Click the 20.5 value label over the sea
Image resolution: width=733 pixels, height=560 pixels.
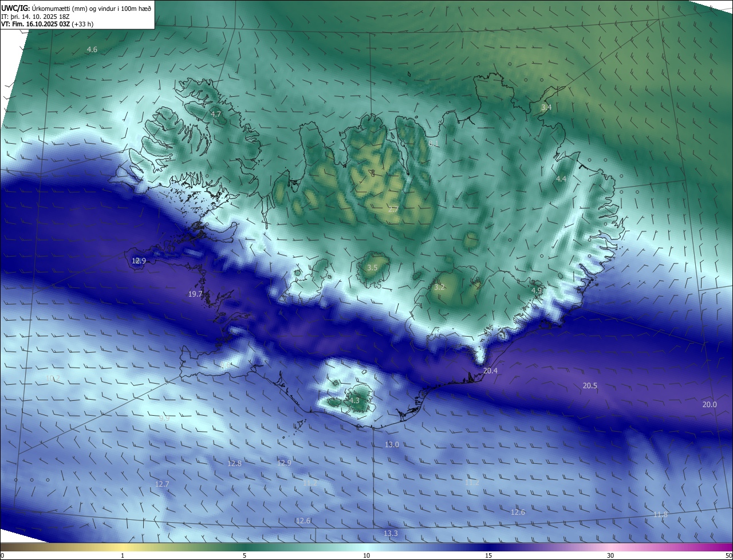[x=590, y=386]
